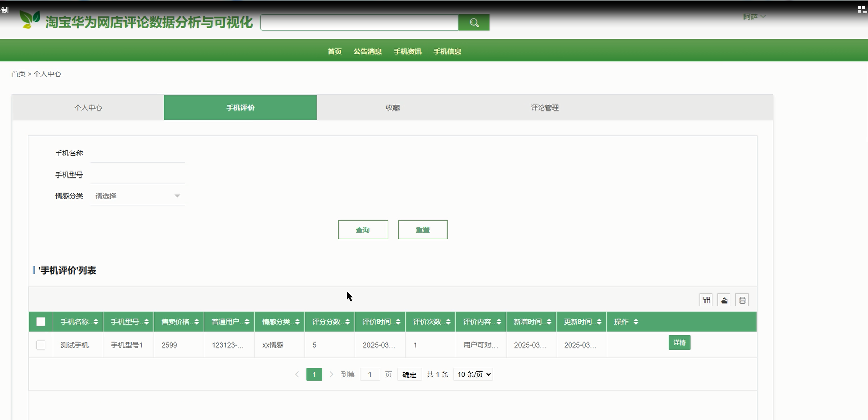
Task: Sort by 评价时间 column arrows
Action: (x=398, y=322)
